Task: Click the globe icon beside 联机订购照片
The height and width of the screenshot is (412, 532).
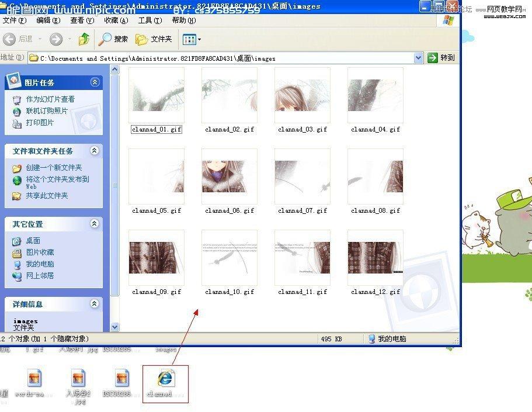Action: [x=16, y=112]
